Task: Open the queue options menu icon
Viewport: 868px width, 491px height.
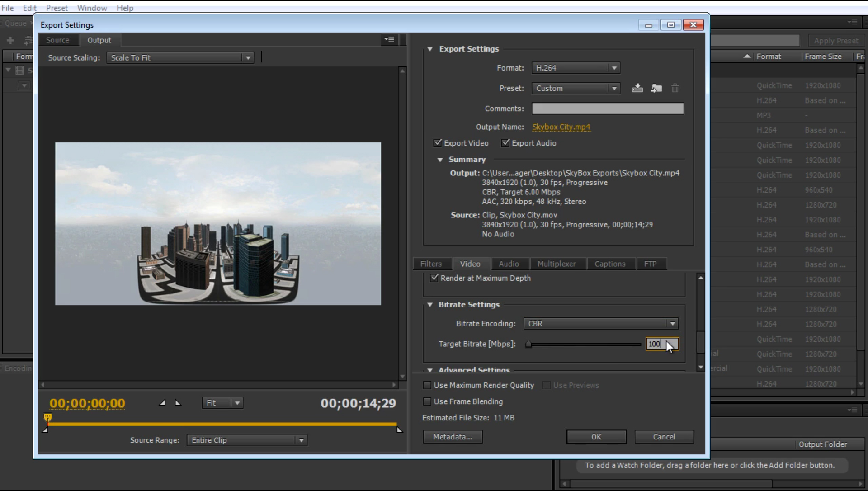Action: coord(853,22)
